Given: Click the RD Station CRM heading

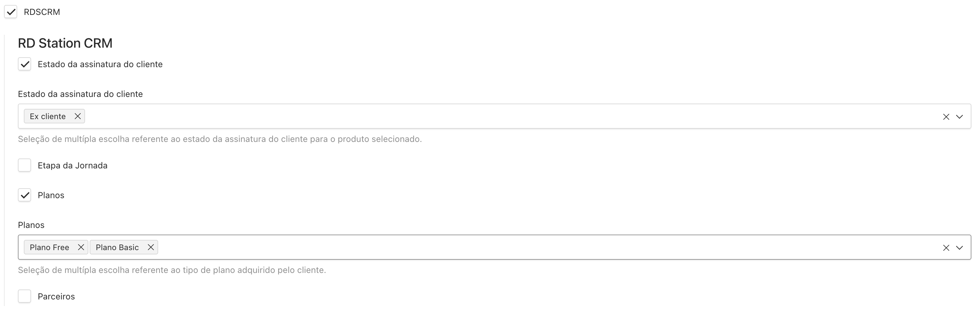Looking at the screenshot, I should tap(65, 43).
